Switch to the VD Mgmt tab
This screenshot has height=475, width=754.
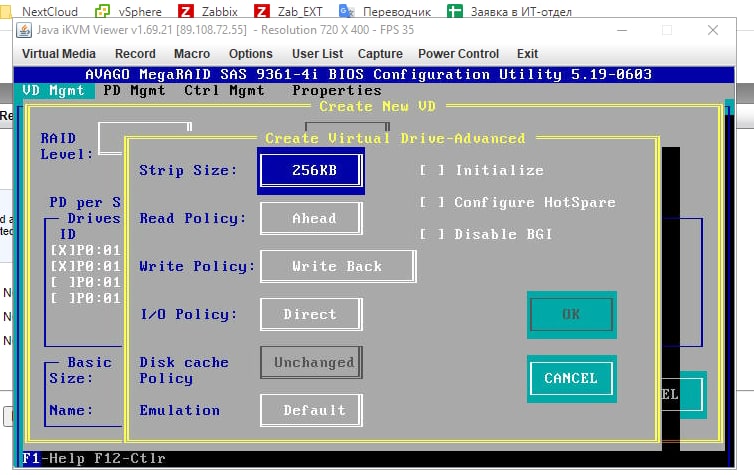point(53,90)
